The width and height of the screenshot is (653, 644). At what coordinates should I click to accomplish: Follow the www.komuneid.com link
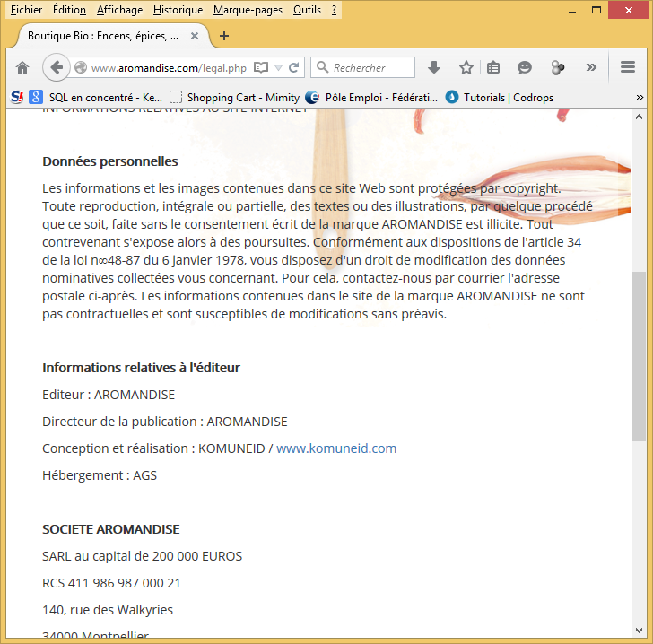pos(336,448)
